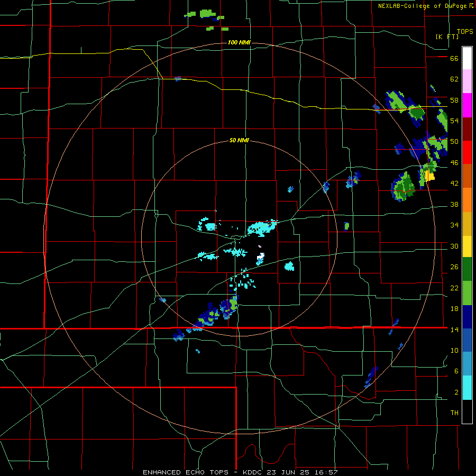Click the 38 legend value
This screenshot has height=476, width=476.
click(454, 205)
